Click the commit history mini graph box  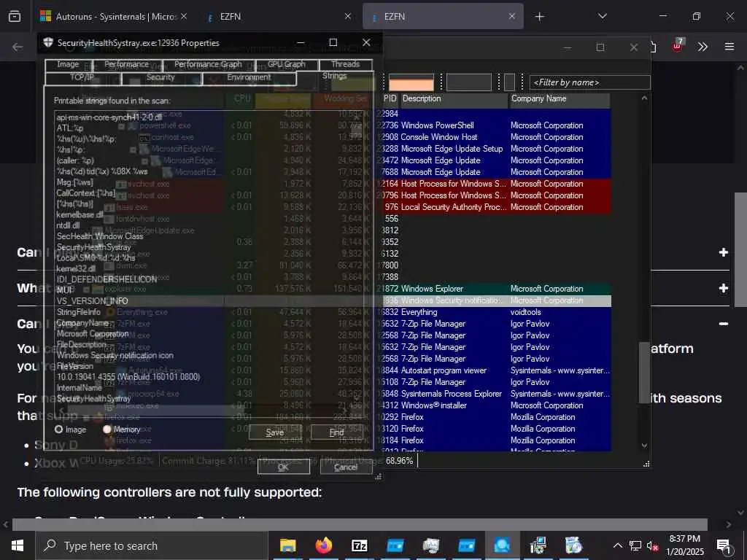[x=469, y=82]
